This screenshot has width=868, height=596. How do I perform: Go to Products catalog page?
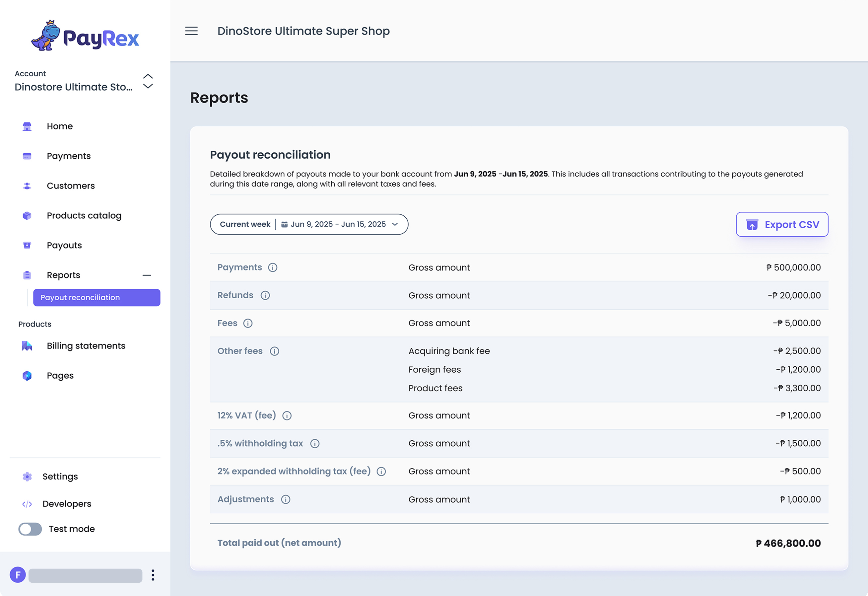coord(84,216)
